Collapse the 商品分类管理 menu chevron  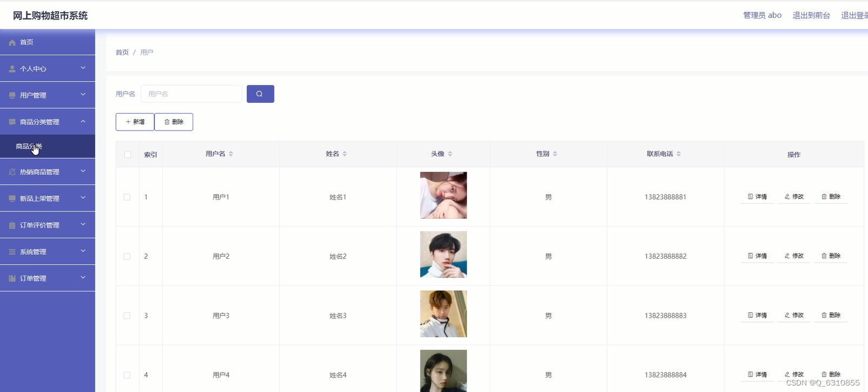coord(83,121)
